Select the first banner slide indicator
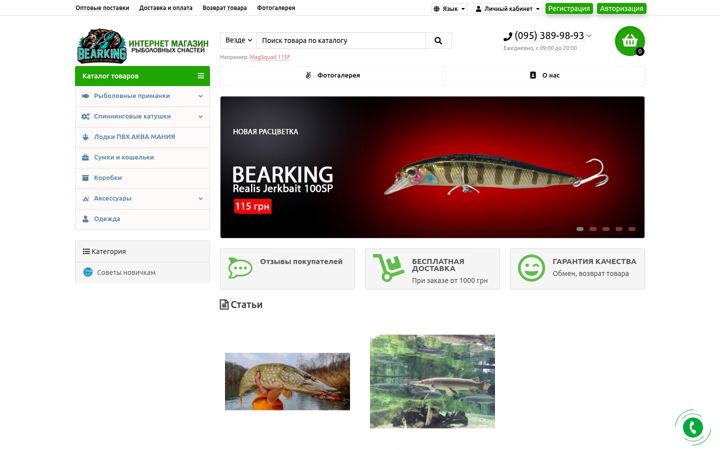 point(580,229)
